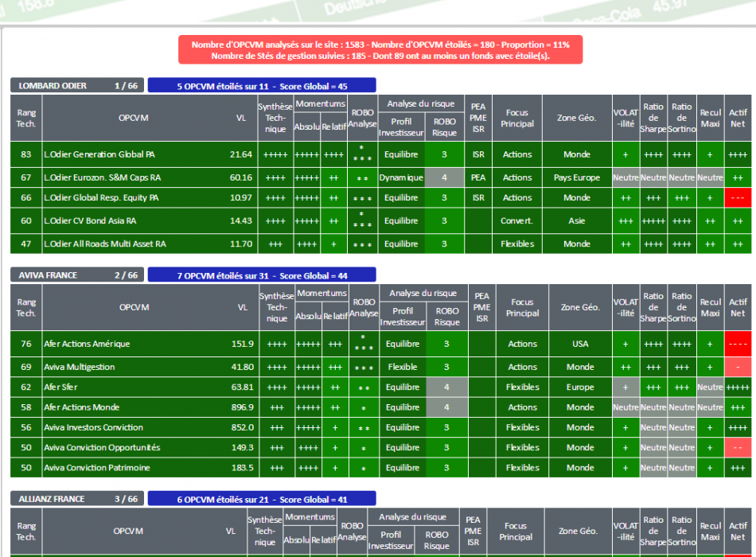Click 'Convert.' focus cell
Screen dimensions: 756x557
click(x=516, y=221)
